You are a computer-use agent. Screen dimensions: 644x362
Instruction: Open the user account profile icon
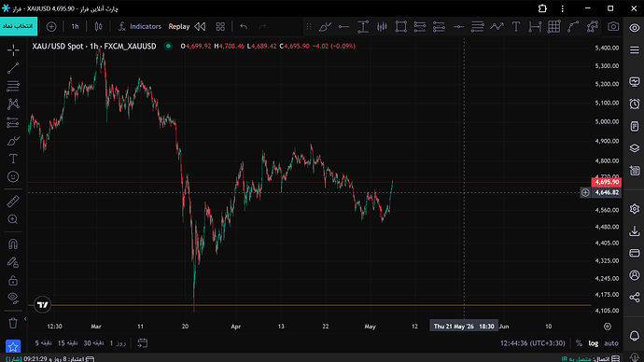(635, 275)
